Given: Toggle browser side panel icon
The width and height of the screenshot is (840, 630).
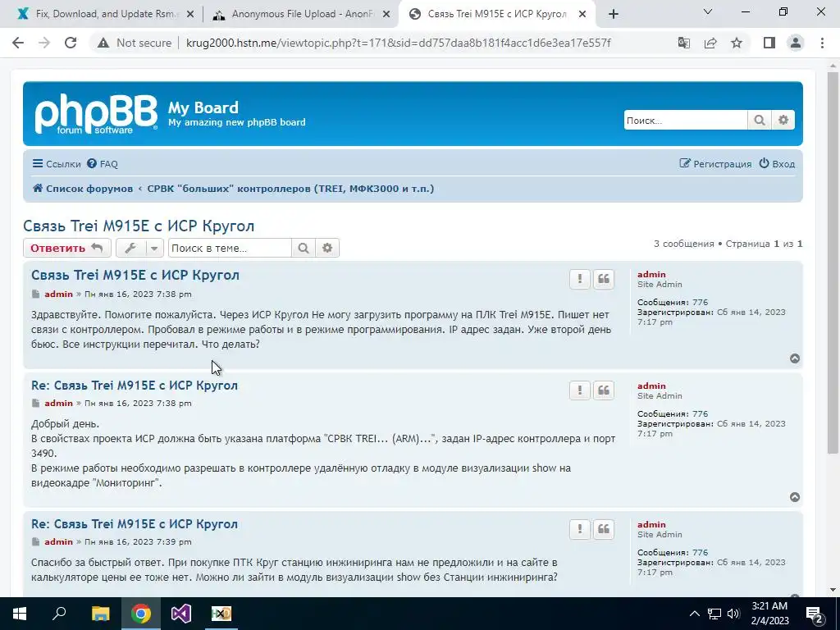Looking at the screenshot, I should coord(769,43).
